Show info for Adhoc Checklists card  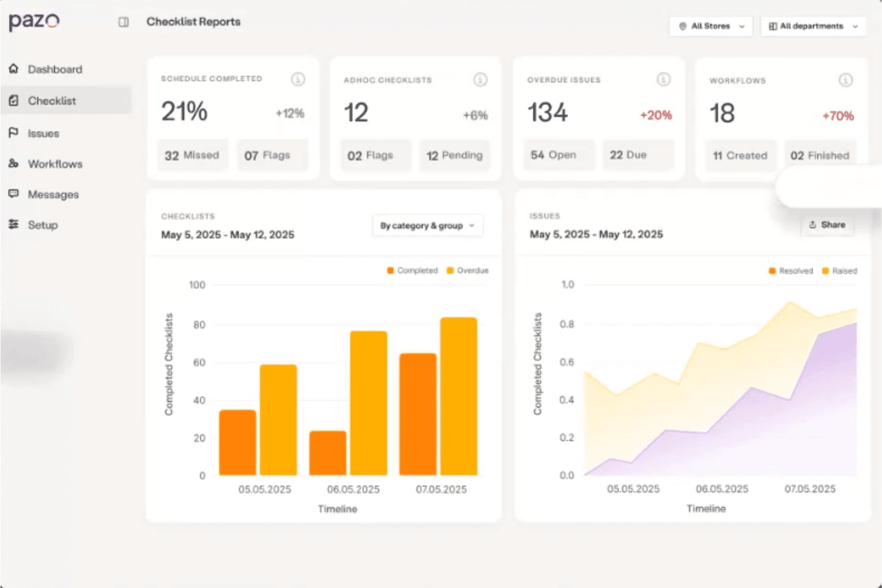tap(480, 79)
